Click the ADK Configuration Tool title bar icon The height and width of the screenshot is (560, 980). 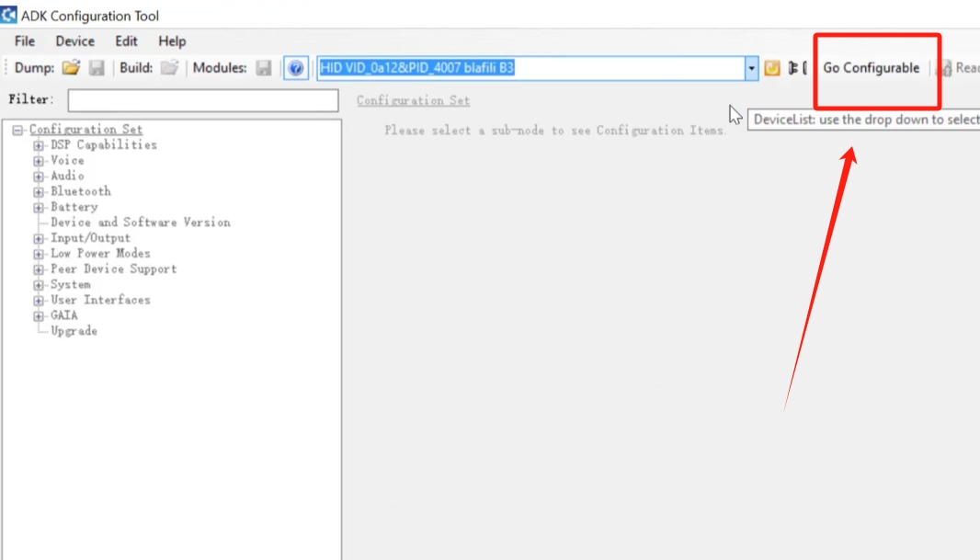click(9, 15)
